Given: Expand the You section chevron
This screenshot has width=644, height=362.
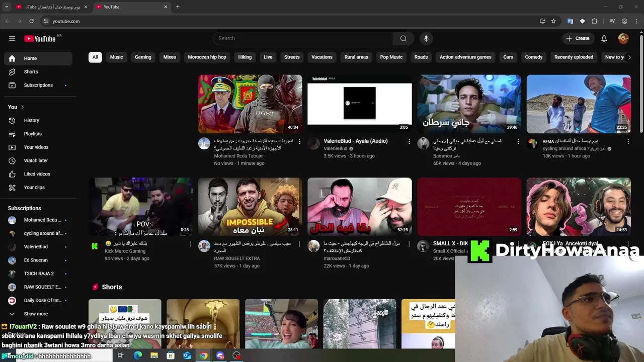Looking at the screenshot, I should (x=22, y=107).
